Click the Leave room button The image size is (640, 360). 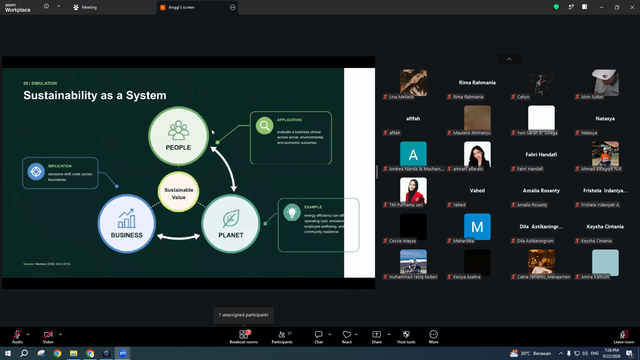pos(624,337)
